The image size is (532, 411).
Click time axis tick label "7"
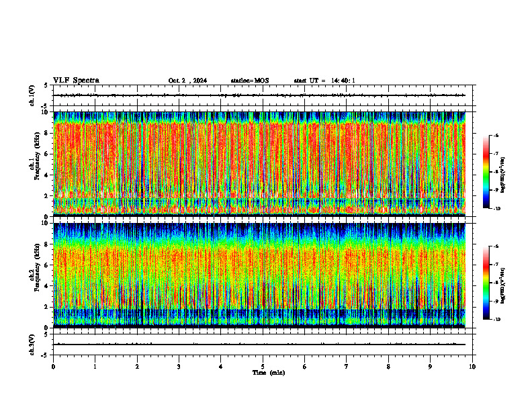tap(347, 367)
